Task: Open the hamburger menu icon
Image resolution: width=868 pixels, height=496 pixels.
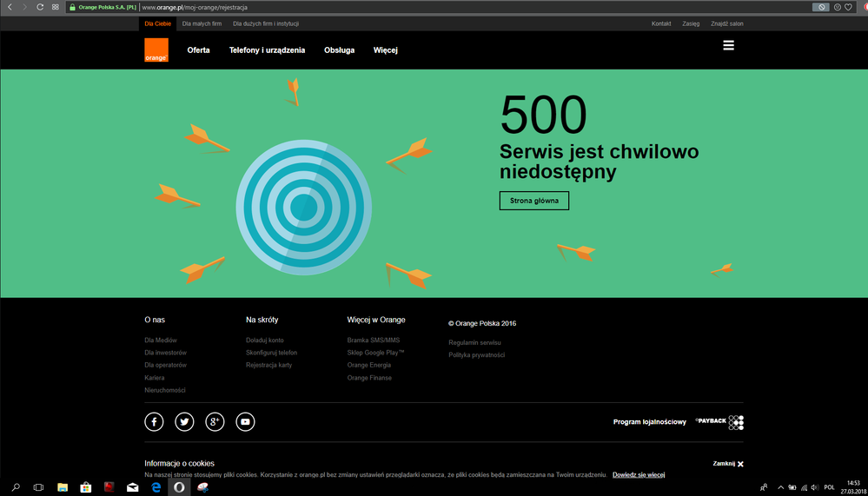Action: pos(728,45)
